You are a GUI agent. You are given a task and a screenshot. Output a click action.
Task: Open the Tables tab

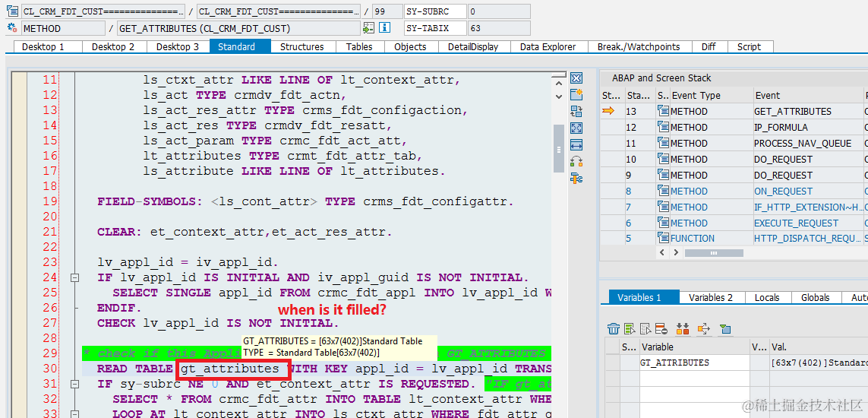pyautogui.click(x=359, y=47)
